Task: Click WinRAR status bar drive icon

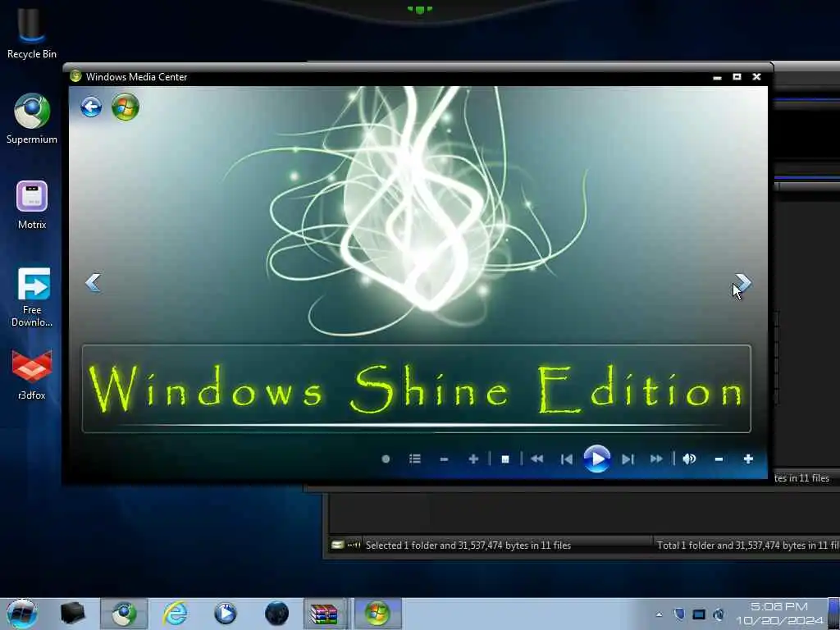Action: tap(337, 545)
